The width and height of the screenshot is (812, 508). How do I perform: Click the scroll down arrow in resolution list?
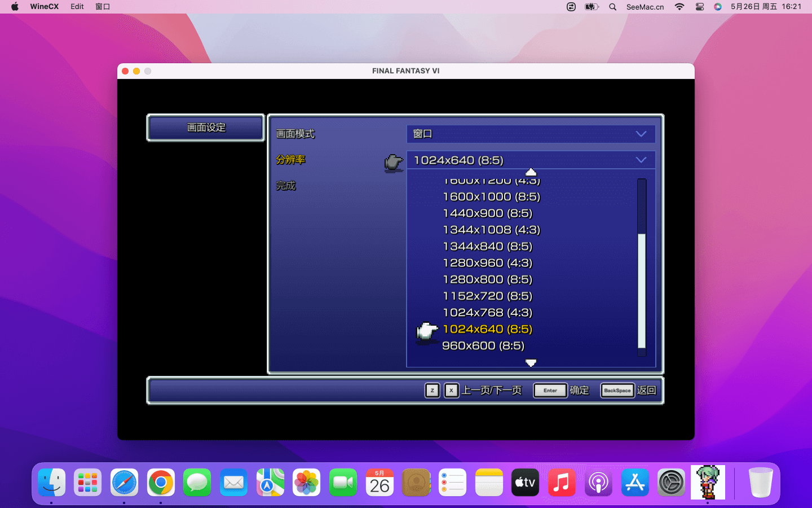531,363
